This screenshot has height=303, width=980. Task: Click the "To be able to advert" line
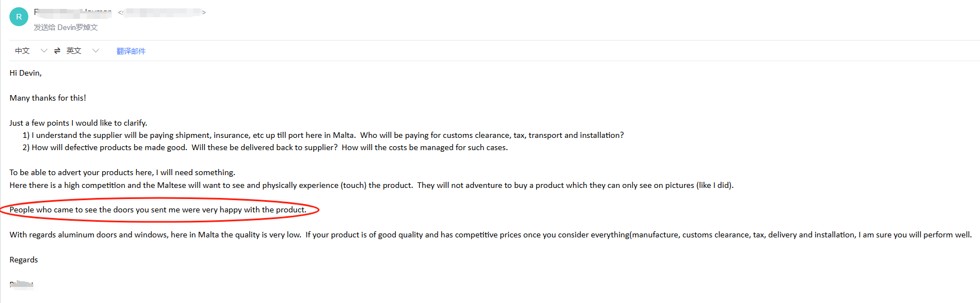point(122,172)
